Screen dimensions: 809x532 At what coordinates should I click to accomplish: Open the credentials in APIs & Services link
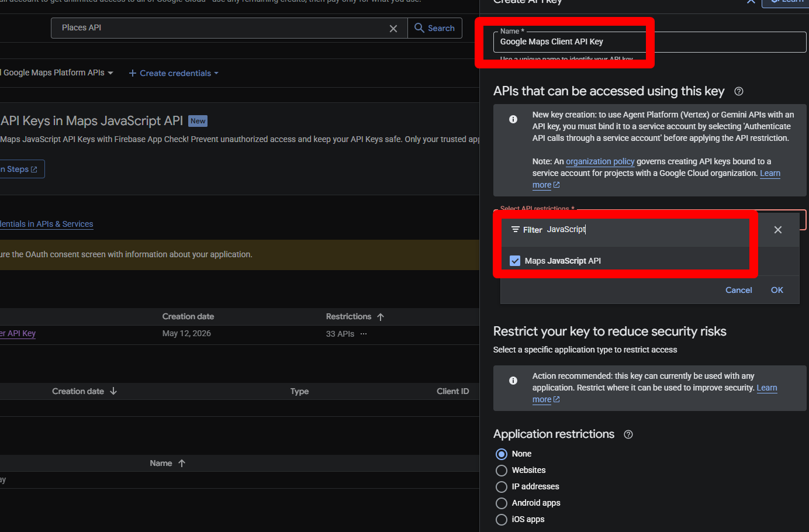coord(47,224)
